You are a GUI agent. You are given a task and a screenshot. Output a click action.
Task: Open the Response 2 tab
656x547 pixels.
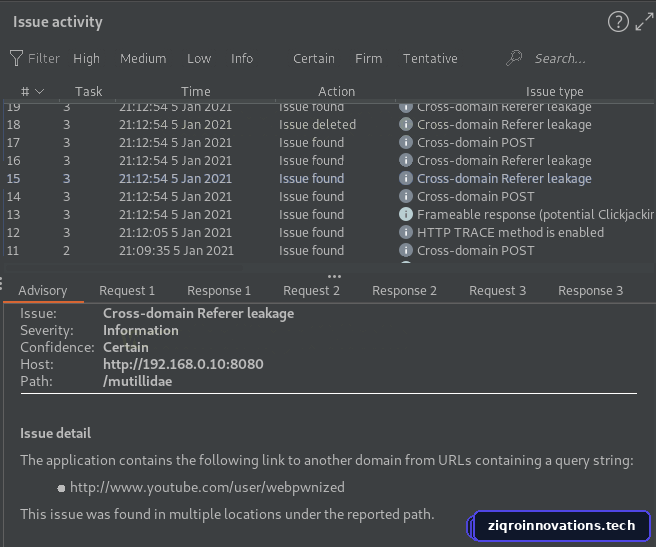click(x=404, y=290)
